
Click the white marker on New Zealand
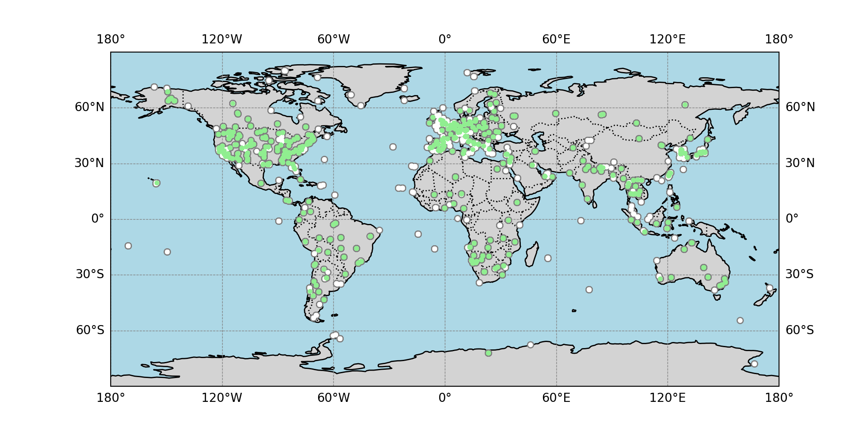point(769,288)
